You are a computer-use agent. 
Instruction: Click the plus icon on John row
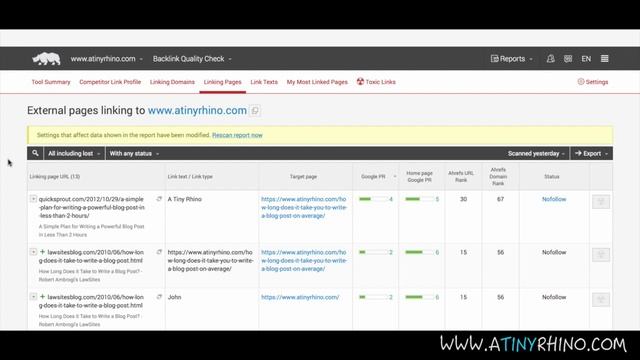click(42, 297)
